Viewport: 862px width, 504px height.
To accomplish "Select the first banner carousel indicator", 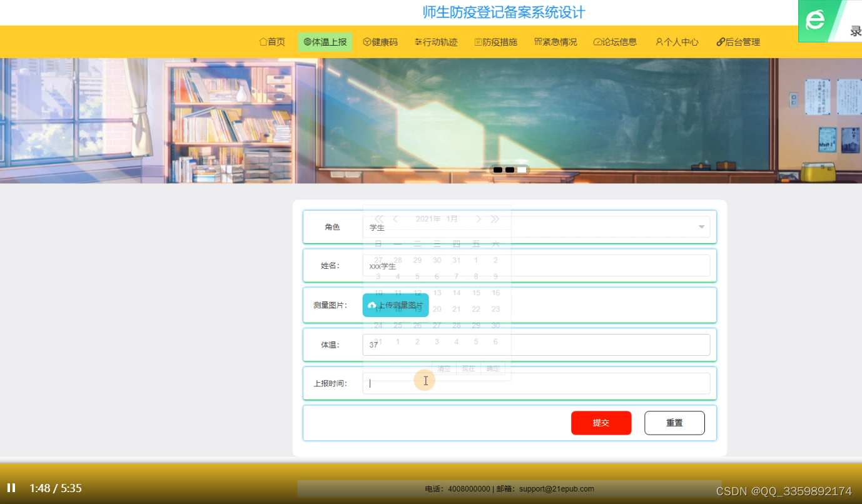I will click(498, 170).
